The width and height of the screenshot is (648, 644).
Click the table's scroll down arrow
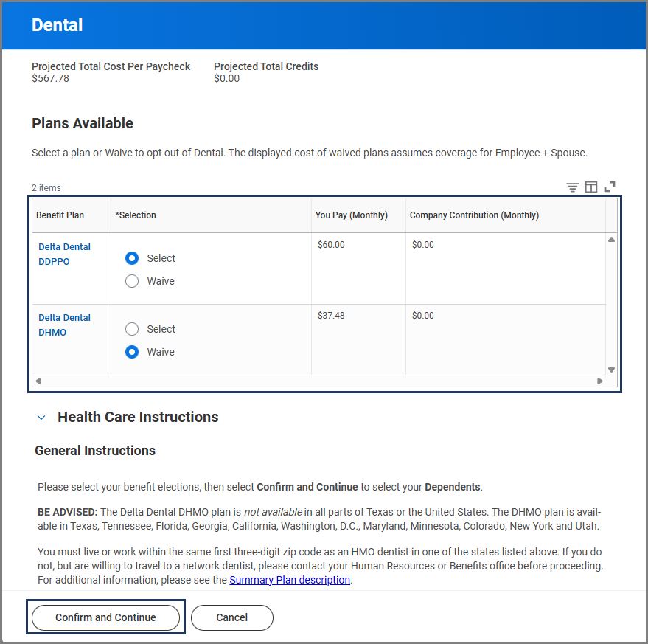point(611,370)
